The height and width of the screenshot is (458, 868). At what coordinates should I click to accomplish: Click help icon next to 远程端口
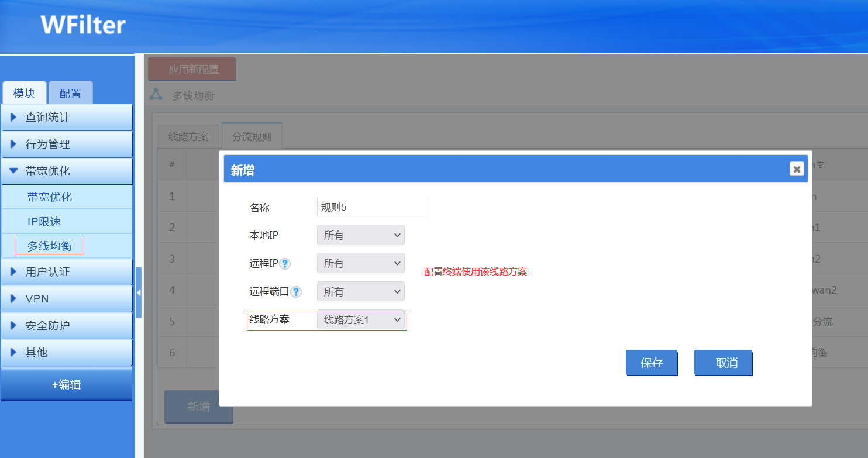296,292
